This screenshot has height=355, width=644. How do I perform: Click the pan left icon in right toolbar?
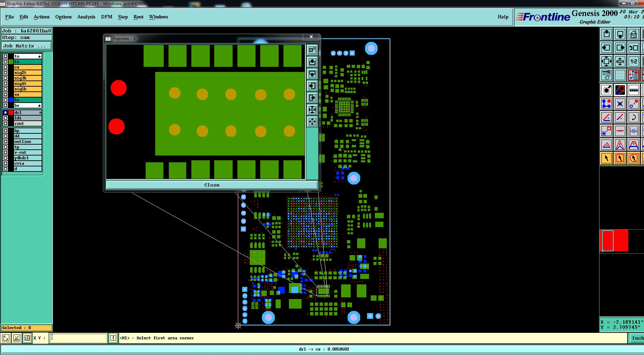click(x=606, y=48)
